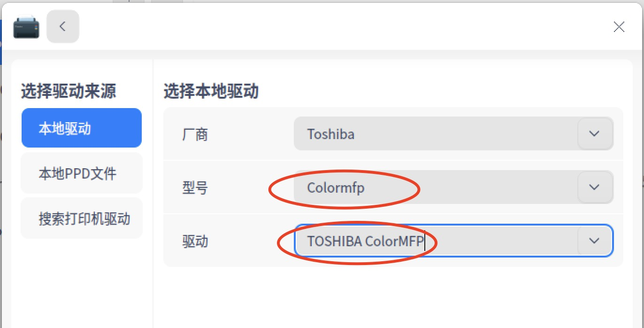Click the 选择驱动来源 sidebar heading
This screenshot has width=644, height=328.
point(69,91)
